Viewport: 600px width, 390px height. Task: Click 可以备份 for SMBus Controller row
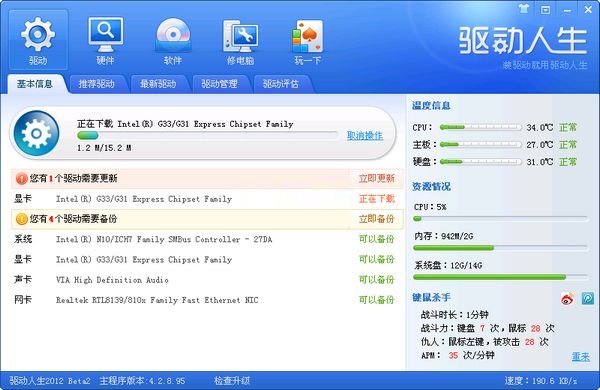click(x=377, y=239)
